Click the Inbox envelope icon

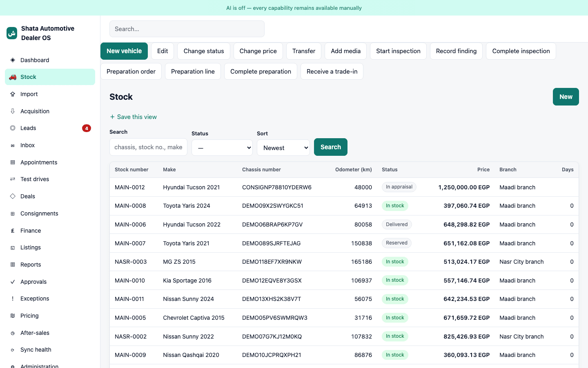[x=13, y=145]
